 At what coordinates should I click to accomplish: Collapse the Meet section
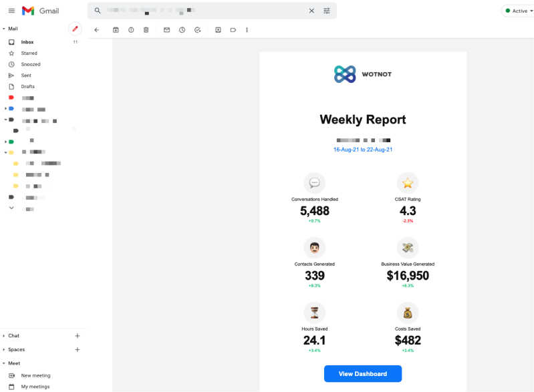(x=4, y=363)
